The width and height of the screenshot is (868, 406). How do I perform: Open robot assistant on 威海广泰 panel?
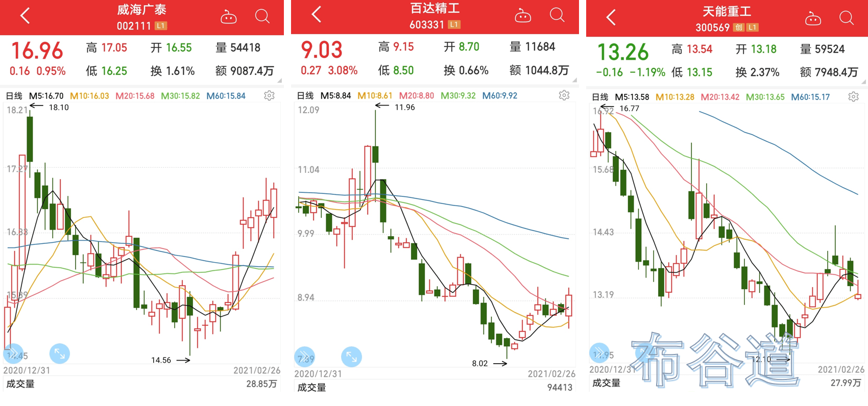[x=228, y=17]
